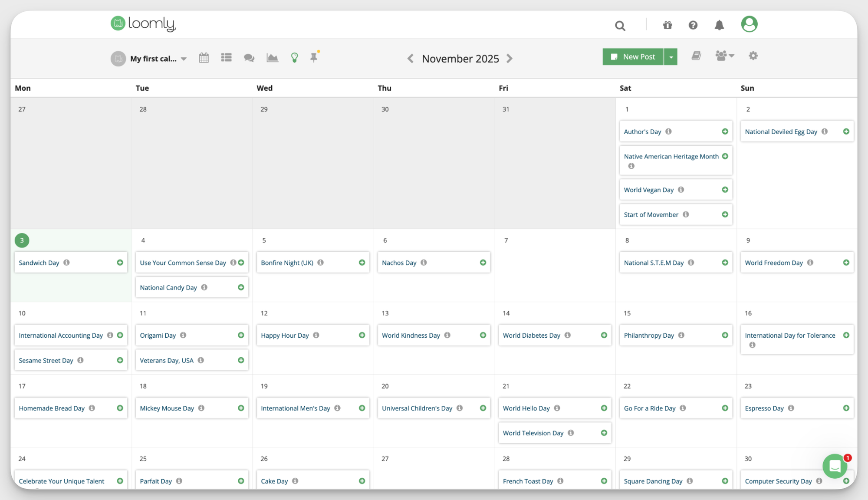Open the chat support bubble
The image size is (868, 500).
click(835, 466)
